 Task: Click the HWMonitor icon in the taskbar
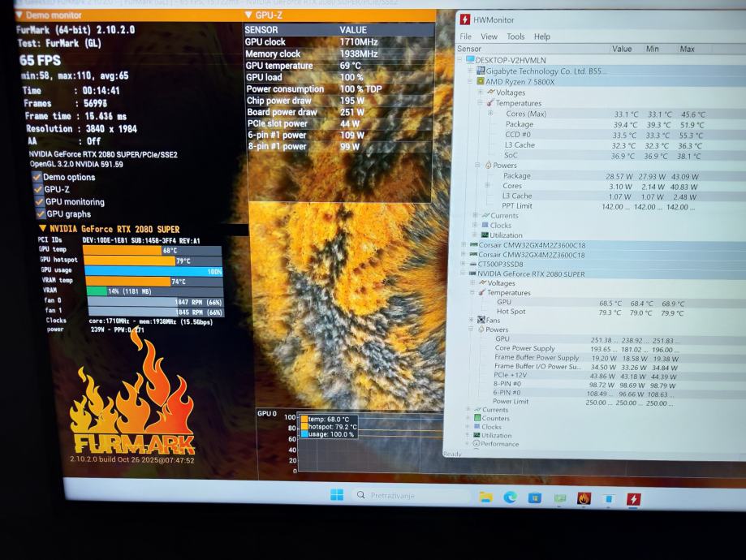pos(633,499)
